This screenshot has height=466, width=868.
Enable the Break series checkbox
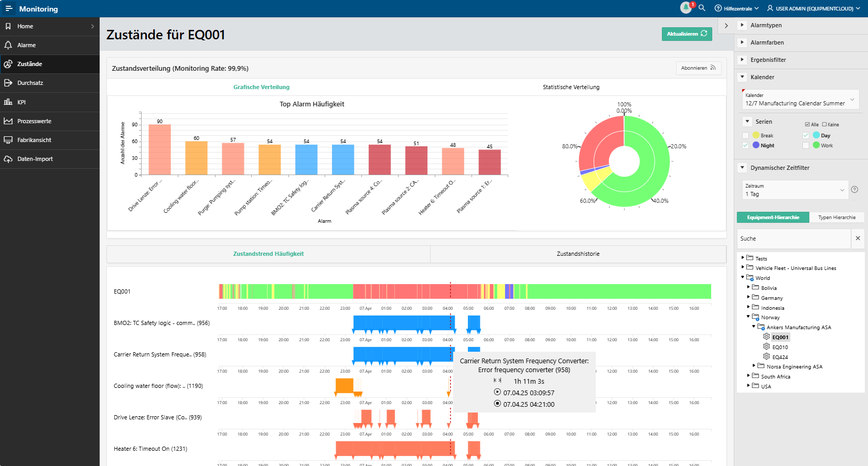coord(745,135)
